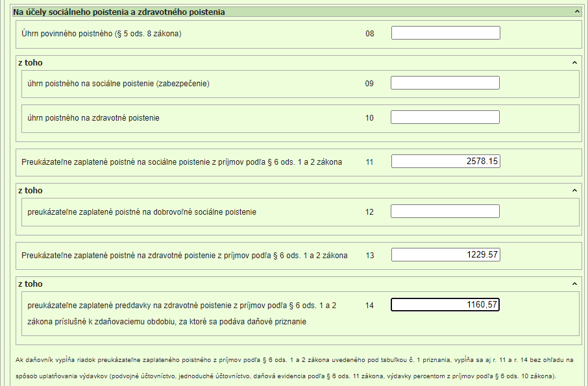Viewport: 588px width, 386px height.
Task: Collapse the 'z toho' group containing row 12
Action: coord(574,191)
